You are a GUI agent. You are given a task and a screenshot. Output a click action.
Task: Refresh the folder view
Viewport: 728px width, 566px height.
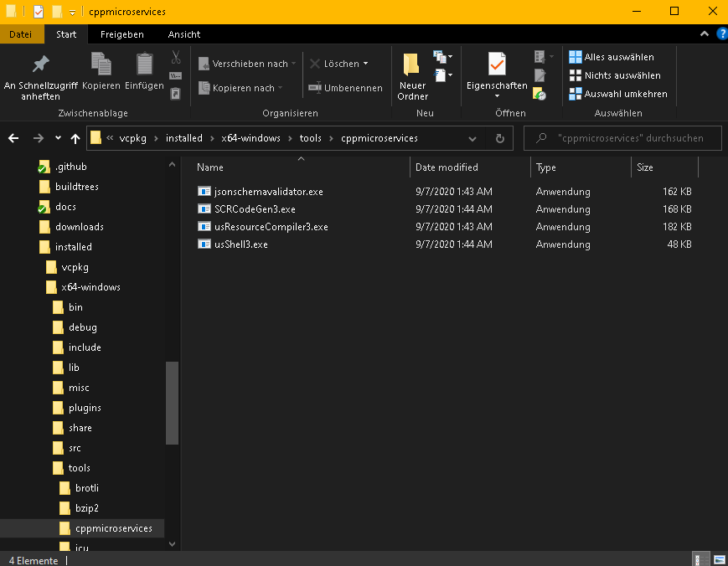pos(499,138)
